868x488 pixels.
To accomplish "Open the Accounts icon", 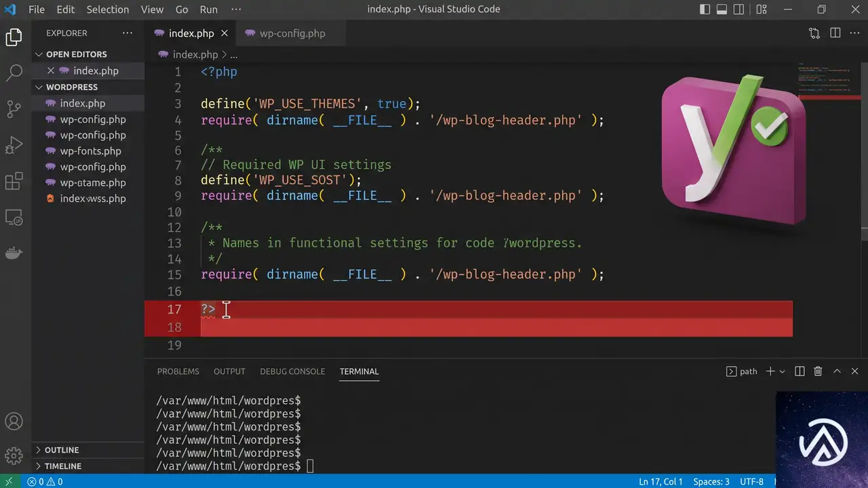I will (x=14, y=421).
